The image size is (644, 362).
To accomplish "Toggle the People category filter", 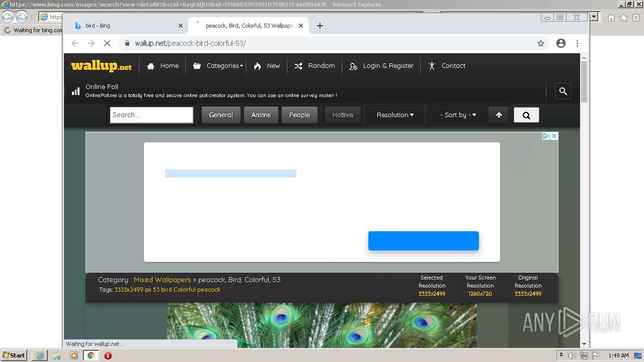I will pyautogui.click(x=299, y=115).
